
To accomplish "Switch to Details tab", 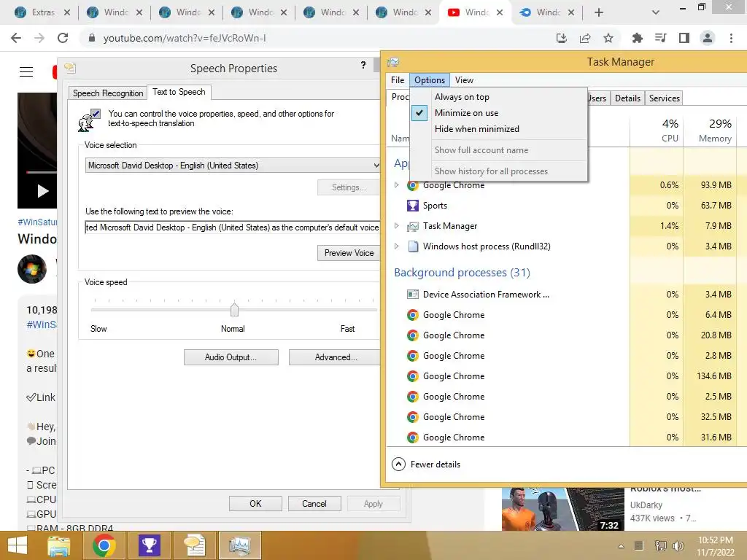I will (x=627, y=98).
